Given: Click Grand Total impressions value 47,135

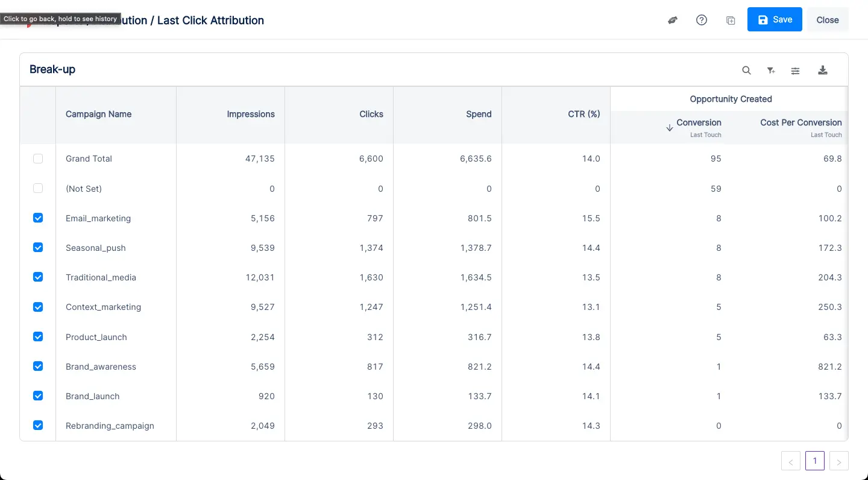Looking at the screenshot, I should [260, 159].
